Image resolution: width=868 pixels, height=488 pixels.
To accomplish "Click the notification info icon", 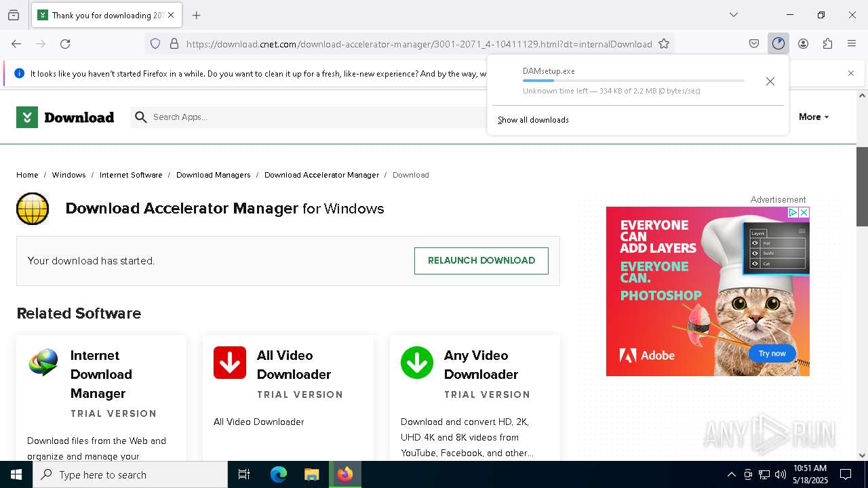I will pos(19,73).
